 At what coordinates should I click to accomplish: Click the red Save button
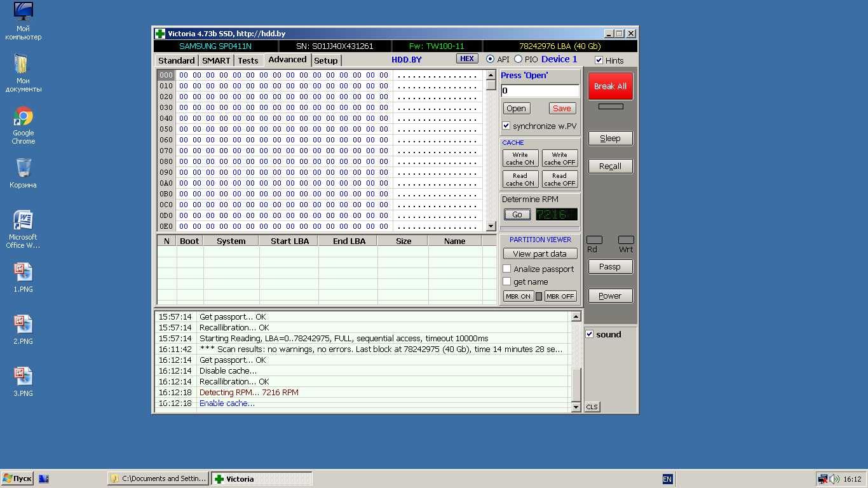click(x=562, y=108)
